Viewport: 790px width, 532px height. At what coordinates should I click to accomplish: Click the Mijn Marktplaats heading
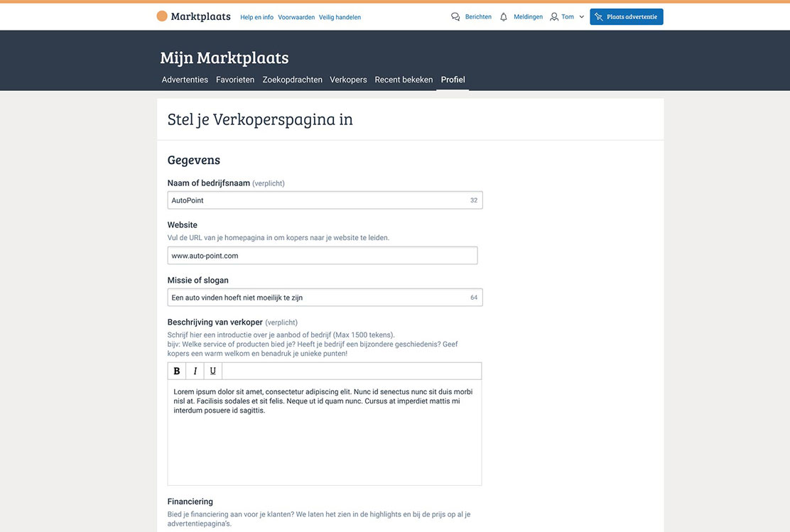point(224,58)
